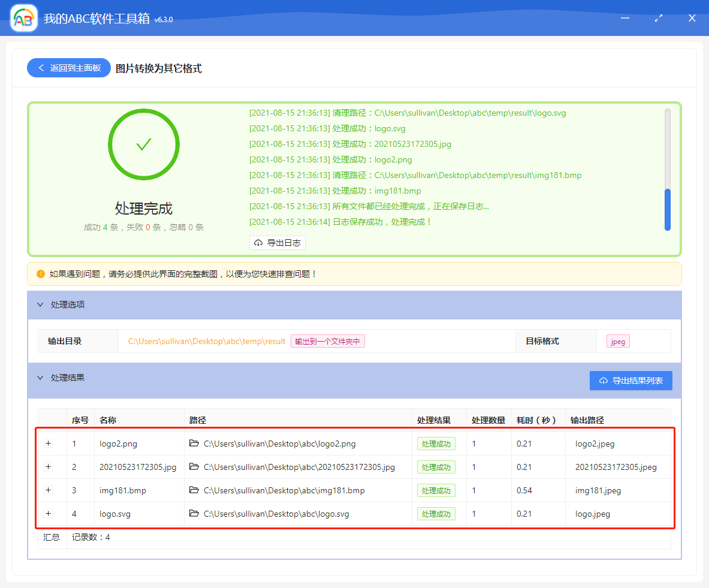This screenshot has height=588, width=709.
Task: Open folder icon for 20210523172305.jpg row
Action: coord(195,467)
